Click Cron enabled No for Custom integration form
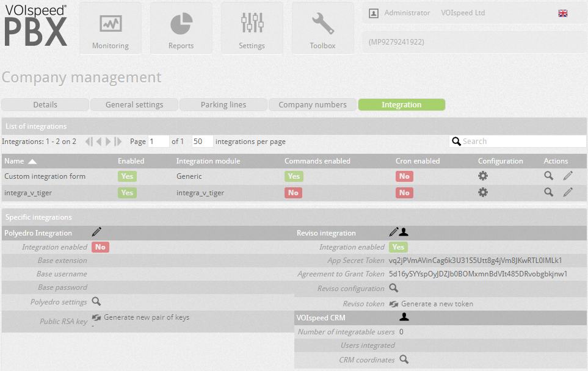This screenshot has width=588, height=371. click(404, 176)
